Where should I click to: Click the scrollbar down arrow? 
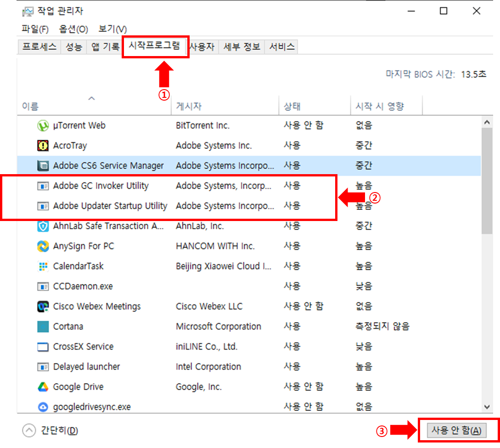pyautogui.click(x=487, y=407)
